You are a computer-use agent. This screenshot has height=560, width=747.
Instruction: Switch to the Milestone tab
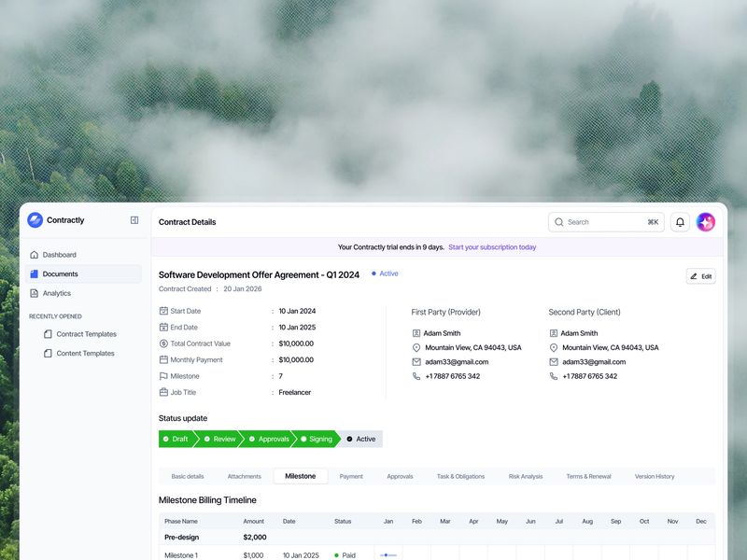(300, 476)
